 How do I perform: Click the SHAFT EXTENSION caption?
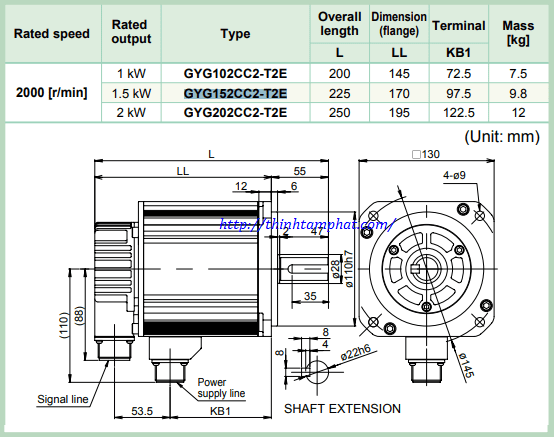pyautogui.click(x=342, y=409)
